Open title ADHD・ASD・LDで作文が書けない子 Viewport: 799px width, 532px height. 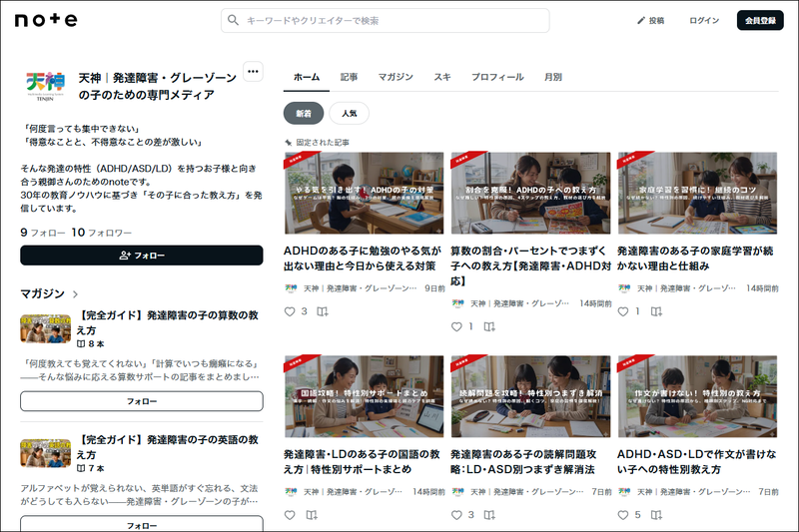696,462
